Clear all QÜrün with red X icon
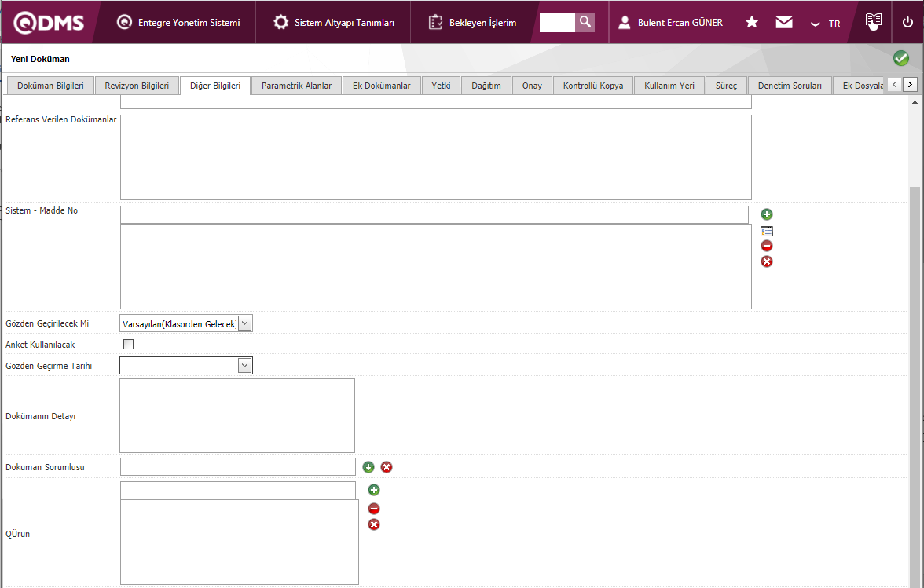The height and width of the screenshot is (588, 924). pyautogui.click(x=374, y=524)
